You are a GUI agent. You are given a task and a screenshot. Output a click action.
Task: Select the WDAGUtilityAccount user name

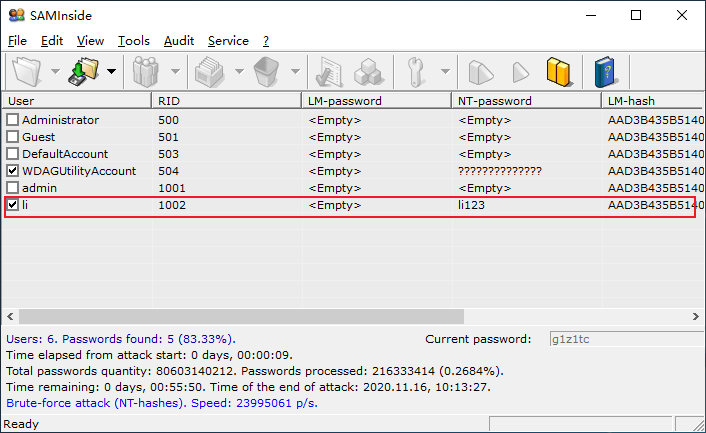coord(79,171)
